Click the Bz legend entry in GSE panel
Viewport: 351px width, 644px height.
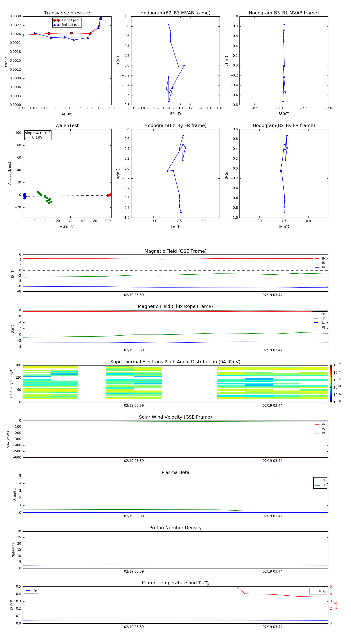[320, 267]
